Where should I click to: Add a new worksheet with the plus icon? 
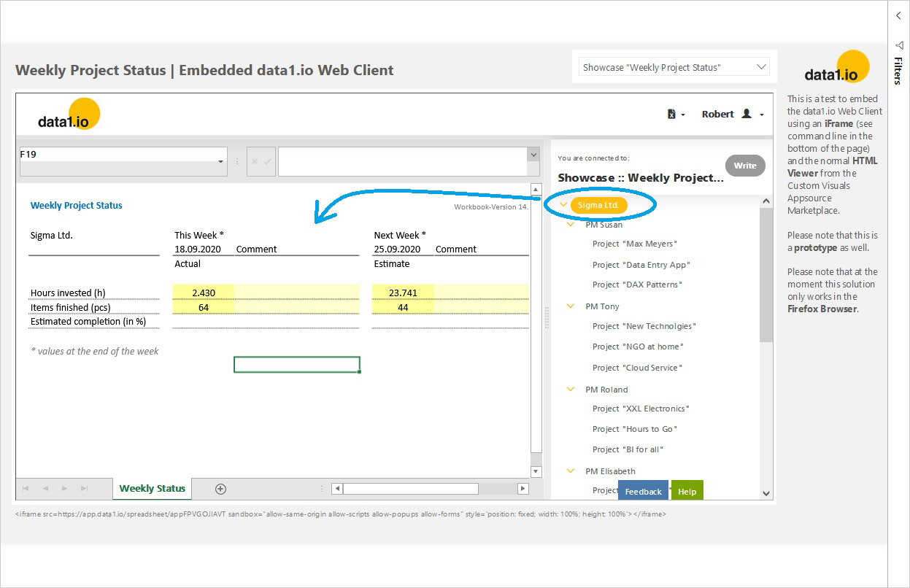click(x=220, y=489)
